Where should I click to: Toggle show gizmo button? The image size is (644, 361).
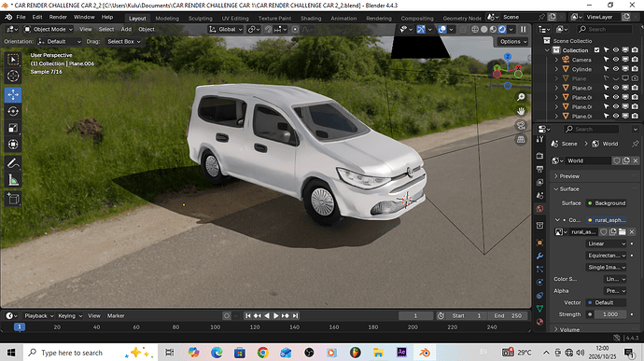point(421,29)
